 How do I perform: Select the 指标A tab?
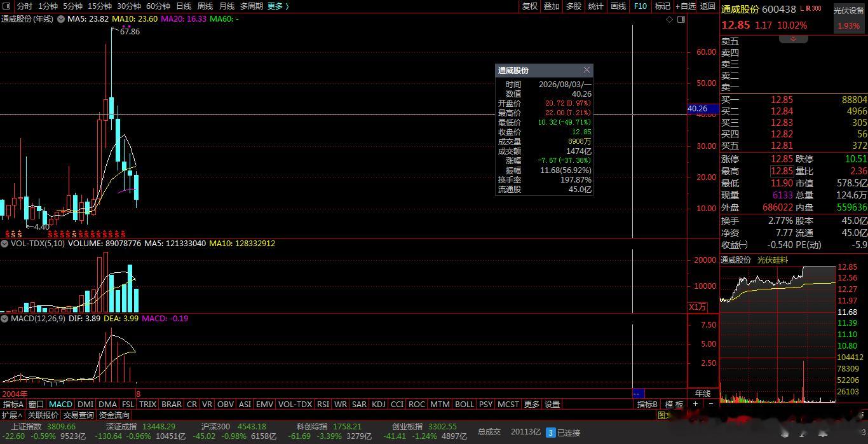pos(13,404)
